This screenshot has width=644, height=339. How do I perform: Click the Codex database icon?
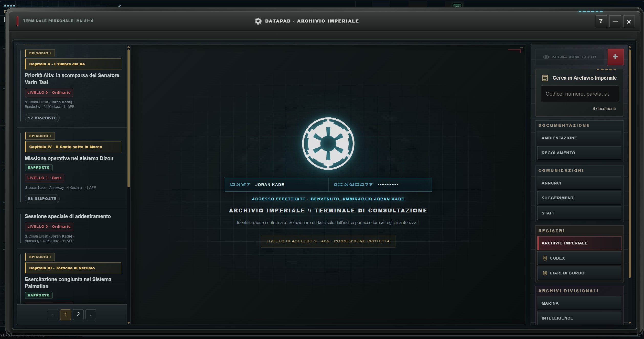click(545, 258)
